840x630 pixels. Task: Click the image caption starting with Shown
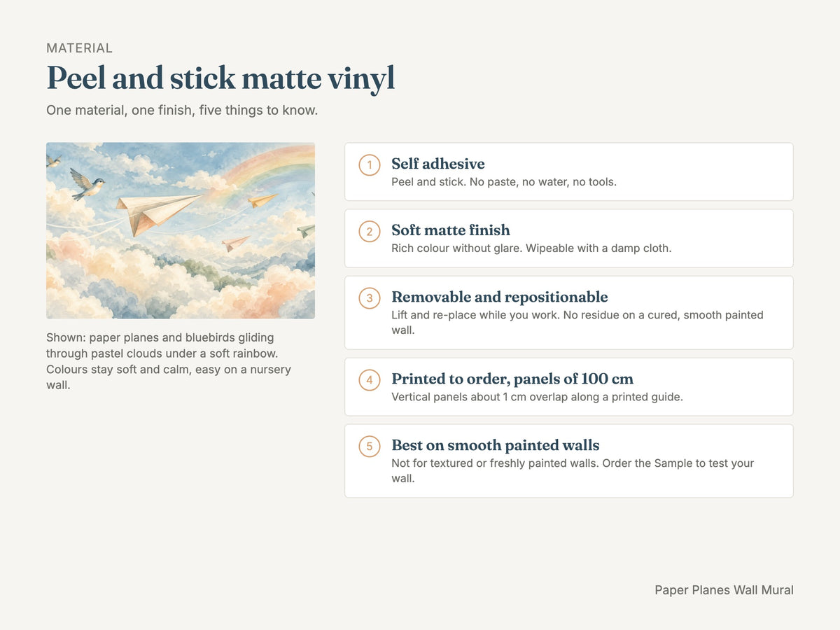click(169, 361)
